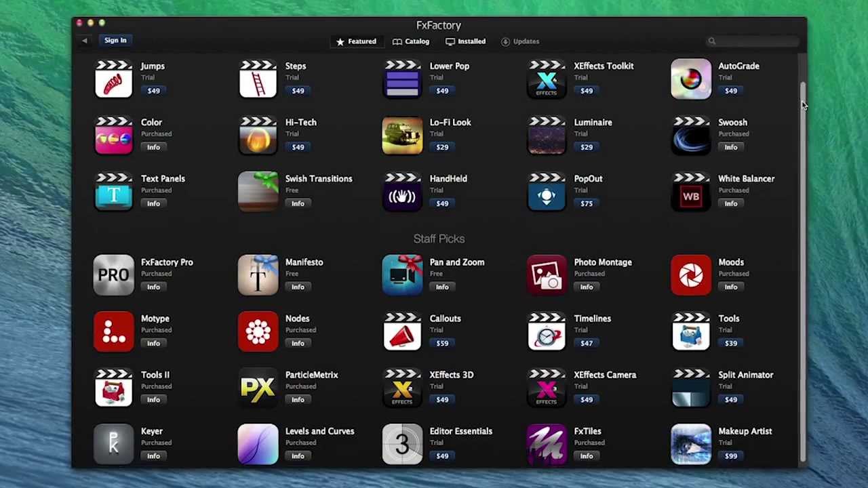Select the Lower Pop plugin icon
The image size is (868, 488).
tap(402, 79)
